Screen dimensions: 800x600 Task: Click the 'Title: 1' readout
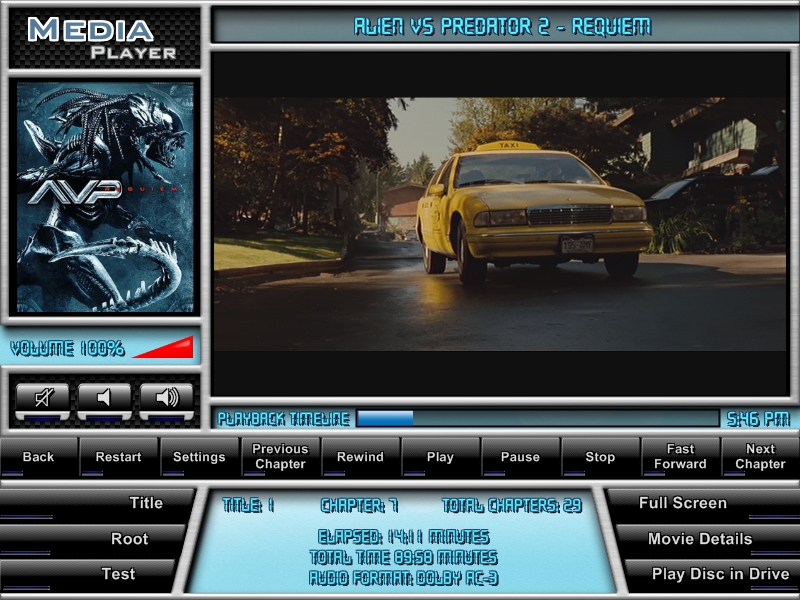pos(248,506)
